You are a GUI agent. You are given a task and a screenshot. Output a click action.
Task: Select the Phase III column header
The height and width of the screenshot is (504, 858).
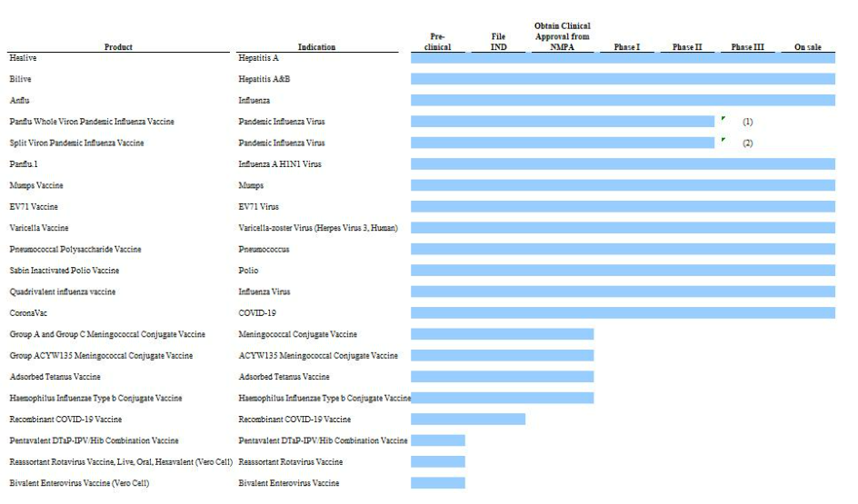pyautogui.click(x=747, y=47)
